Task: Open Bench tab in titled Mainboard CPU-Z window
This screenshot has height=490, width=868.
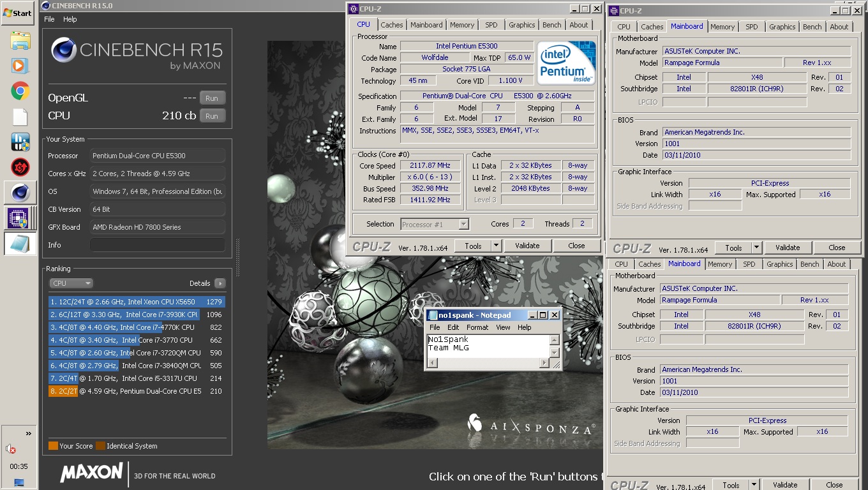Action: click(x=812, y=27)
